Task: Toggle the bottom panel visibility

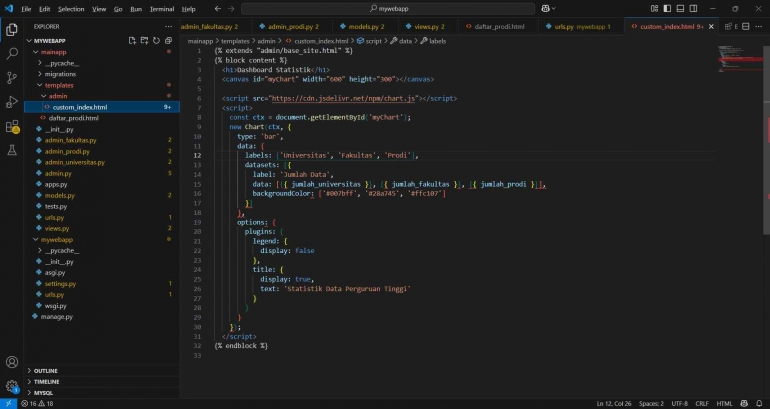Action: pos(680,9)
